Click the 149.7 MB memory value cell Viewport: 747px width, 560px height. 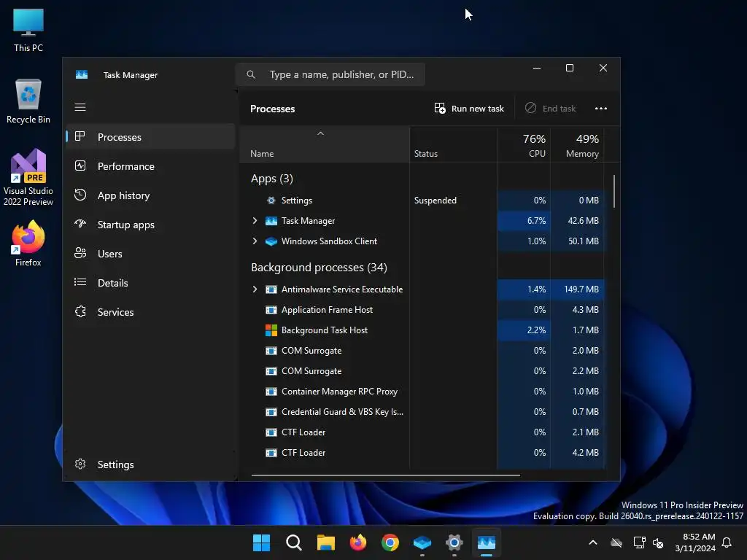(577, 289)
